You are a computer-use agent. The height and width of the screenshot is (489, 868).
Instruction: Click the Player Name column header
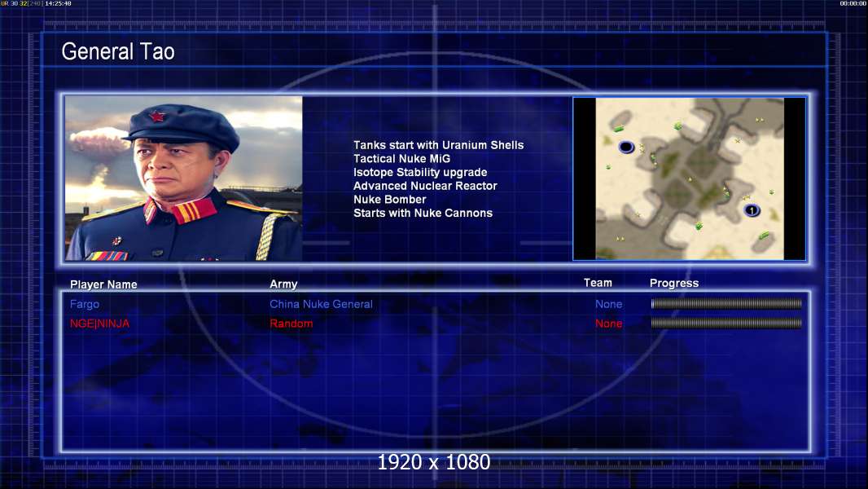point(103,284)
